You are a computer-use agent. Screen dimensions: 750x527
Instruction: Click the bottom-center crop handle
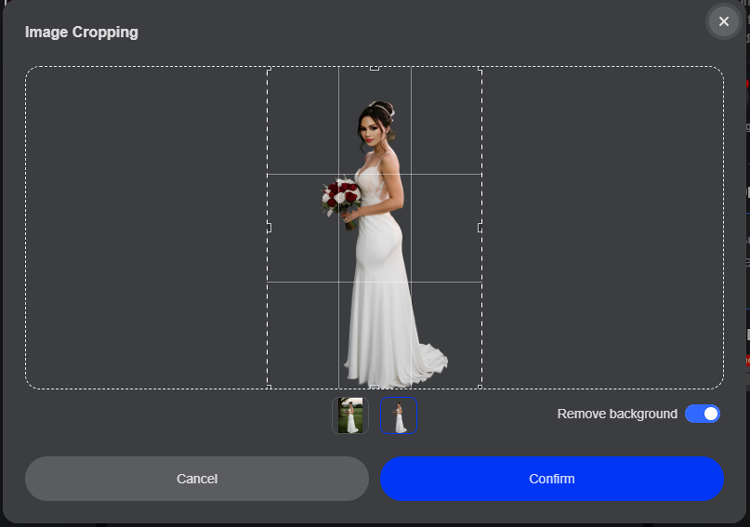coord(375,387)
